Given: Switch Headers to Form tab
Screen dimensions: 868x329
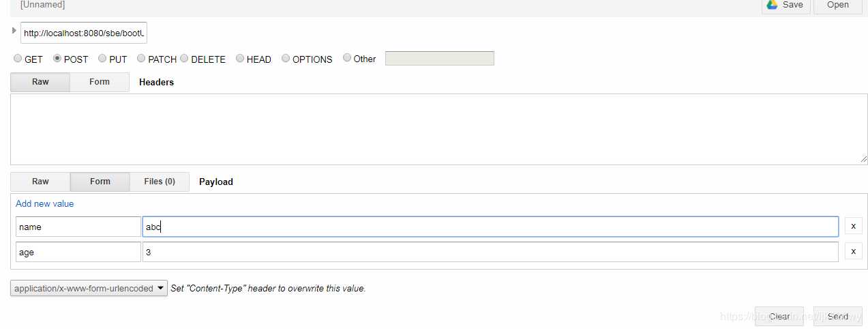Looking at the screenshot, I should pyautogui.click(x=99, y=82).
